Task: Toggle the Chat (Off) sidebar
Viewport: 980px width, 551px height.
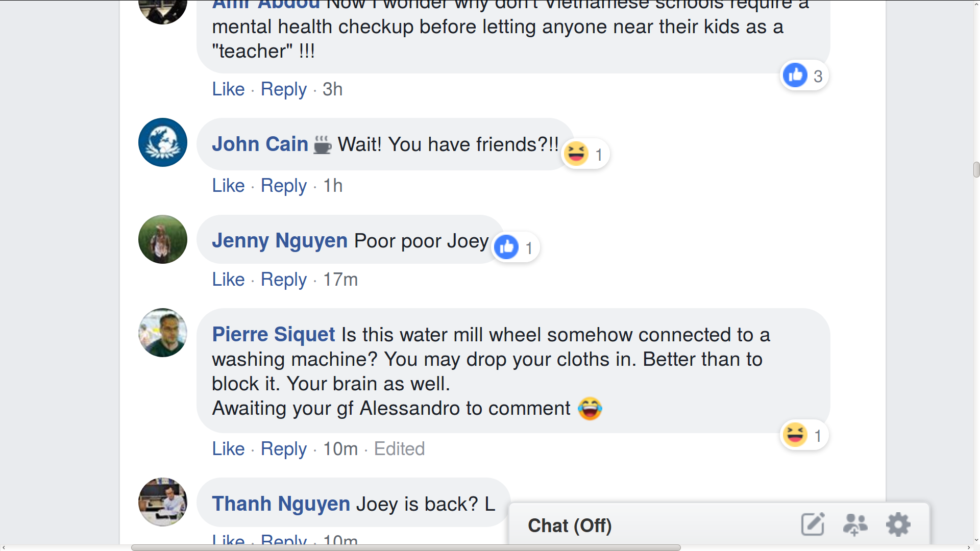Action: pyautogui.click(x=570, y=525)
